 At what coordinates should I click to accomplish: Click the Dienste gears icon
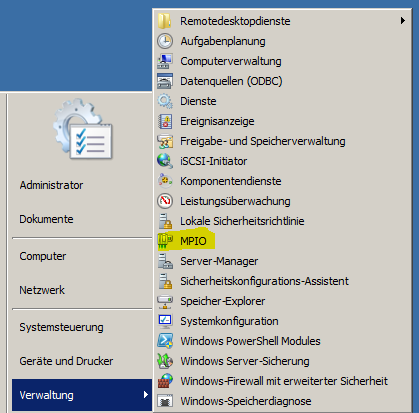tap(165, 101)
